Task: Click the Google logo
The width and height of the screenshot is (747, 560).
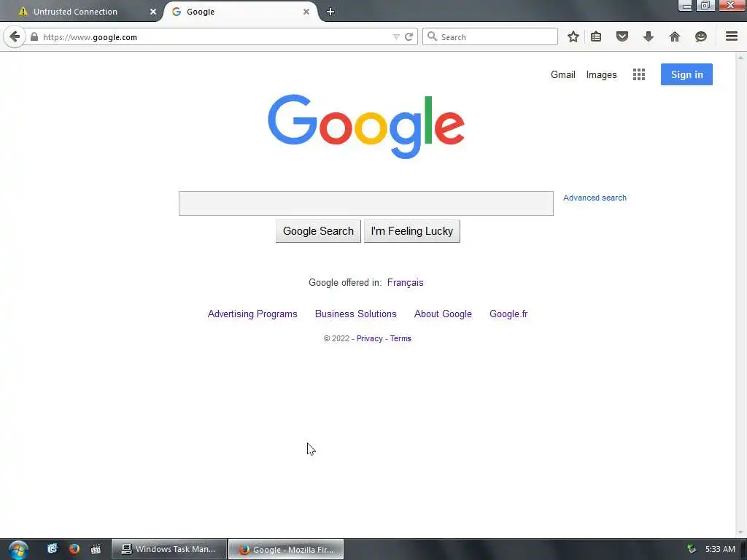Action: pyautogui.click(x=366, y=126)
